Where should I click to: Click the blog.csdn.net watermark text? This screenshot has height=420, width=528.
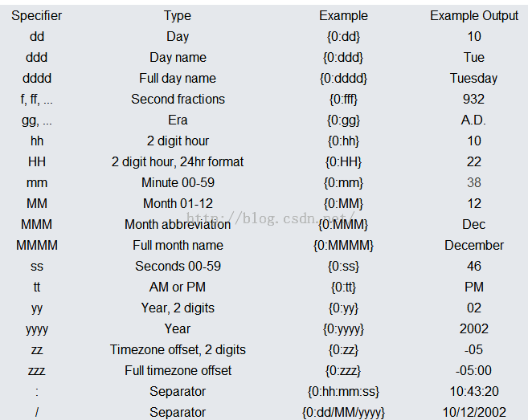(x=270, y=218)
